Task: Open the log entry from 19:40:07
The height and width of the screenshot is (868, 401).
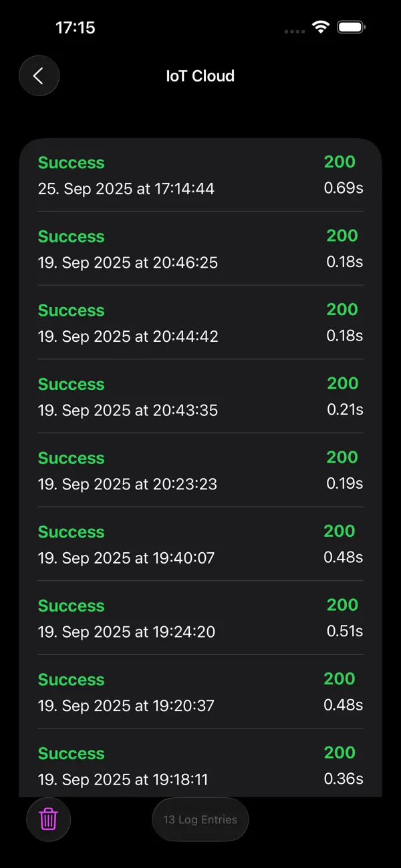Action: (200, 544)
